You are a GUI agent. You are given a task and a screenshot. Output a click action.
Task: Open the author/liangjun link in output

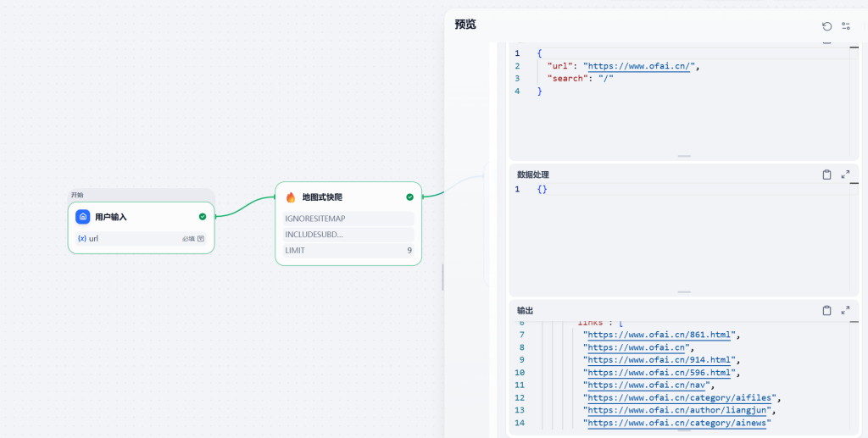[678, 411]
